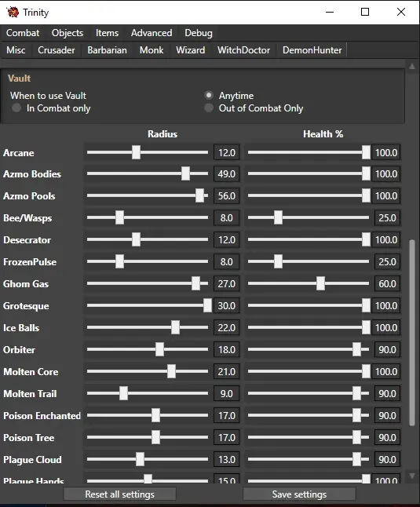Viewport: 420px width, 507px height.
Task: Click the vertical scrollbar thumb
Action: (x=412, y=333)
